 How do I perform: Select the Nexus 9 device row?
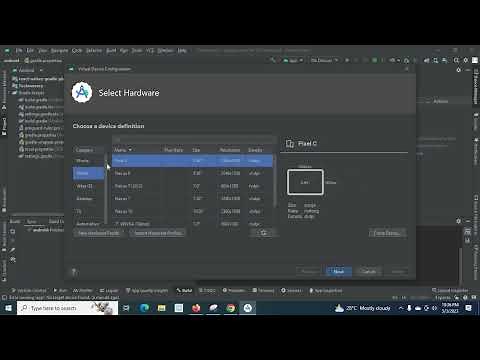[x=192, y=173]
